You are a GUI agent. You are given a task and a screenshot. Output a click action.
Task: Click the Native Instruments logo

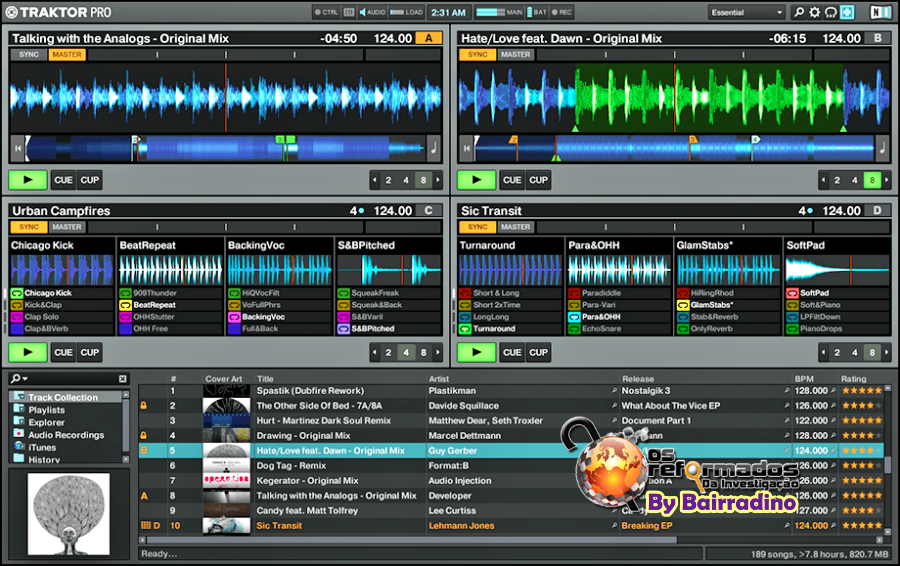880,12
